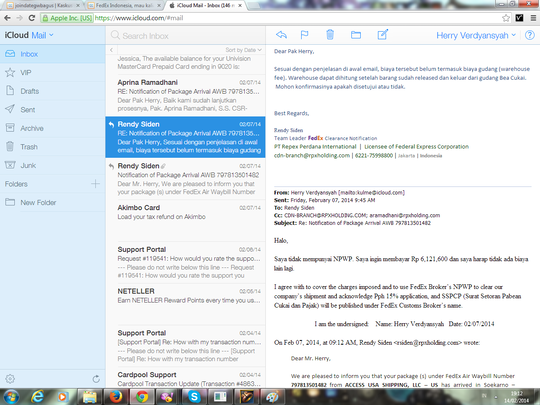Open Herry Verdyansyah account menu

(x=476, y=35)
